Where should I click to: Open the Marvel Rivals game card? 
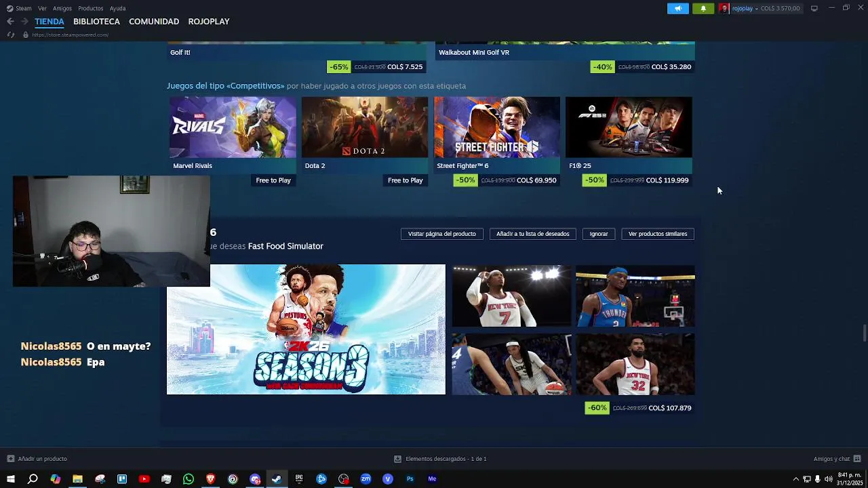pos(233,134)
